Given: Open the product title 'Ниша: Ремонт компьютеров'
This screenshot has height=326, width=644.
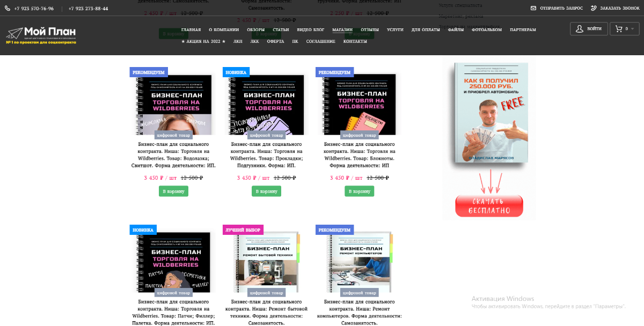Looking at the screenshot, I should click(360, 313).
